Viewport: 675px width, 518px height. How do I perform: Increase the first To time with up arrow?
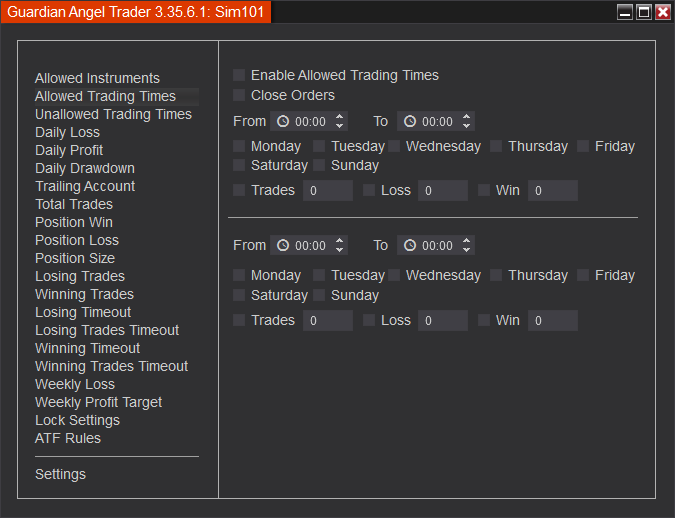(x=466, y=117)
